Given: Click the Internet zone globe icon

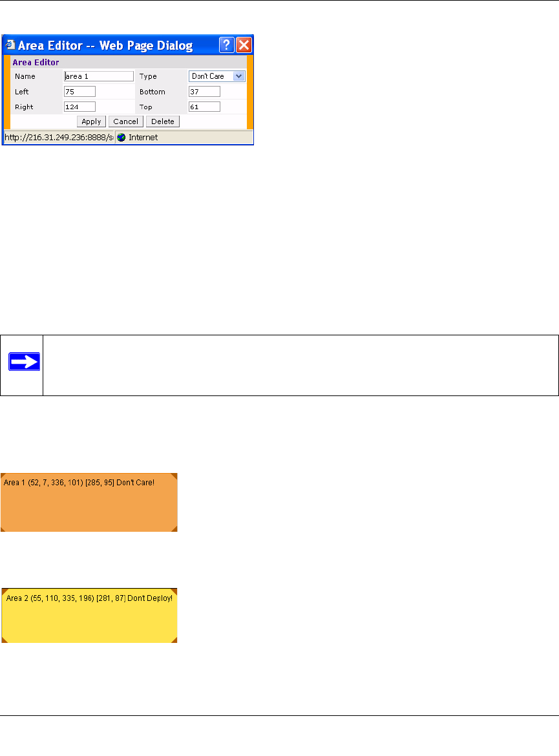Looking at the screenshot, I should pyautogui.click(x=121, y=138).
